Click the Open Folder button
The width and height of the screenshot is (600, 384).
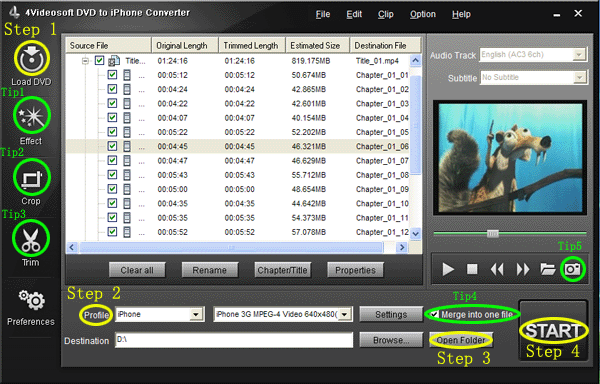(x=461, y=340)
